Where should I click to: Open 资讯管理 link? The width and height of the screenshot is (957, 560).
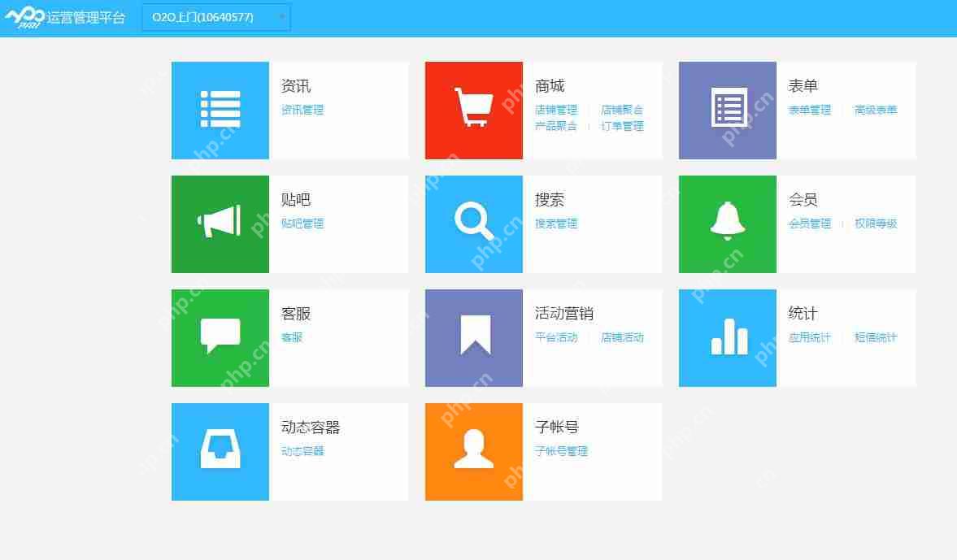pos(302,110)
